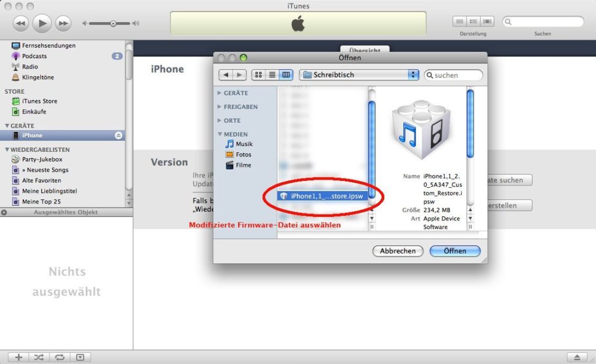Select the iPhone1,1 Custom Restore ipsw file

pyautogui.click(x=322, y=196)
